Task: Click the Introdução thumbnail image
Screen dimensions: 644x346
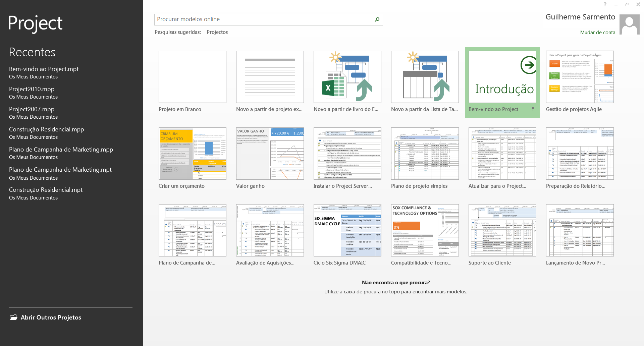Action: point(502,77)
